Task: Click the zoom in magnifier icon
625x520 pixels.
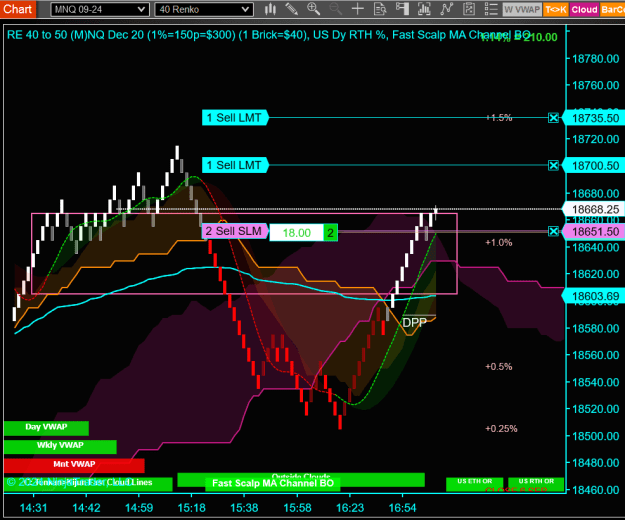Action: tap(313, 9)
